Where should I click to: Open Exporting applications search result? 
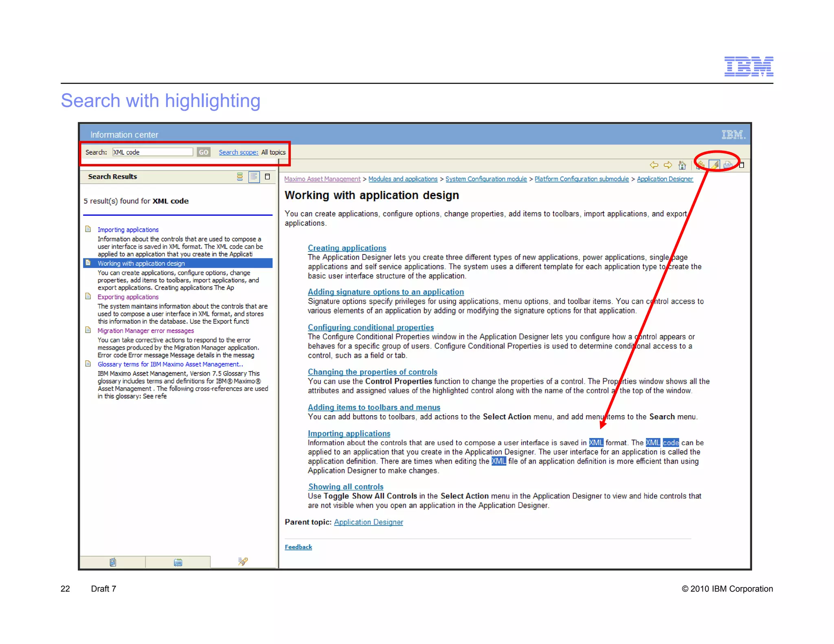[128, 297]
